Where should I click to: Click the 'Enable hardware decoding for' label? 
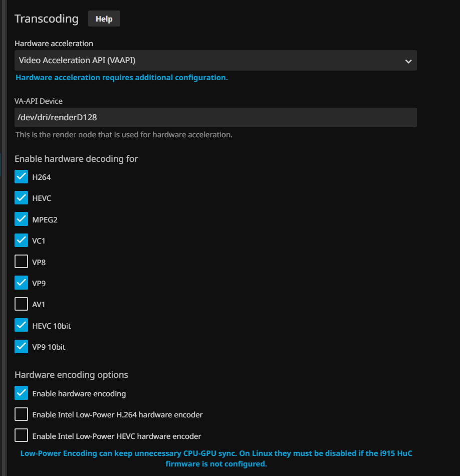point(76,159)
